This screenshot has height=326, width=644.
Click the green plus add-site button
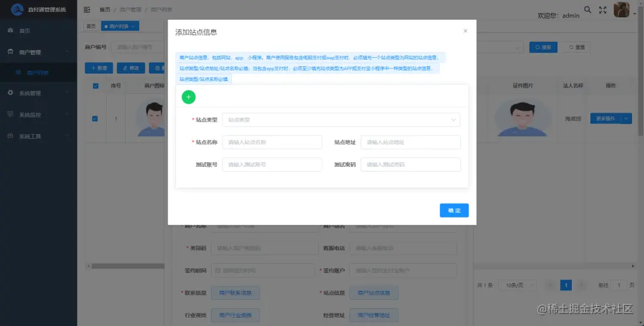click(188, 97)
